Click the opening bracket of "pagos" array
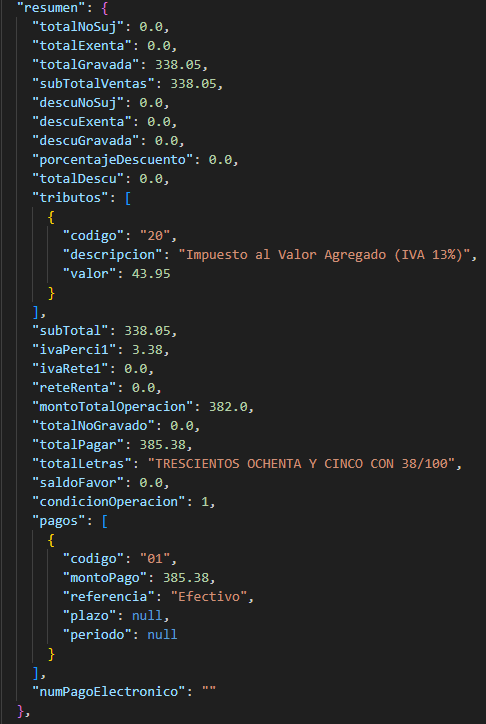This screenshot has width=486, height=724. (x=104, y=521)
